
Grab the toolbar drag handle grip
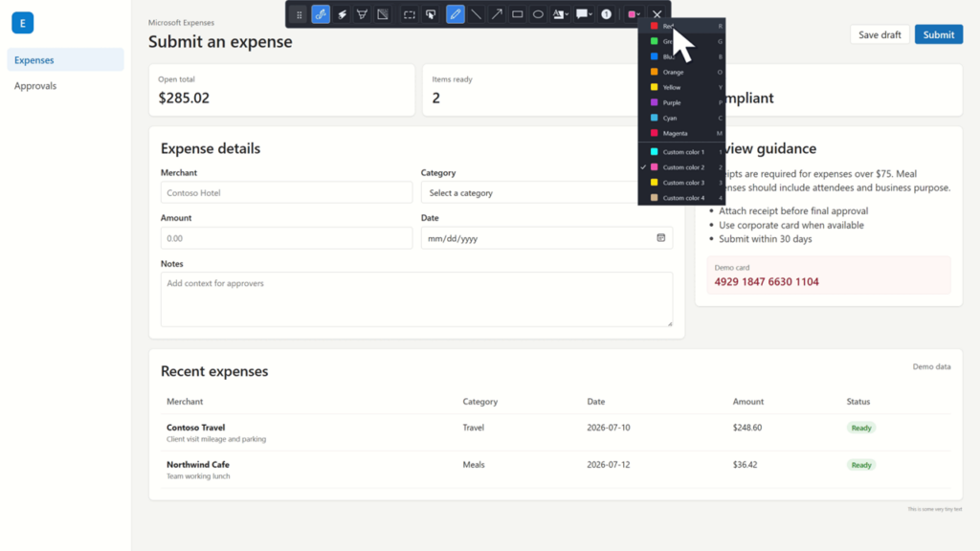click(x=299, y=14)
